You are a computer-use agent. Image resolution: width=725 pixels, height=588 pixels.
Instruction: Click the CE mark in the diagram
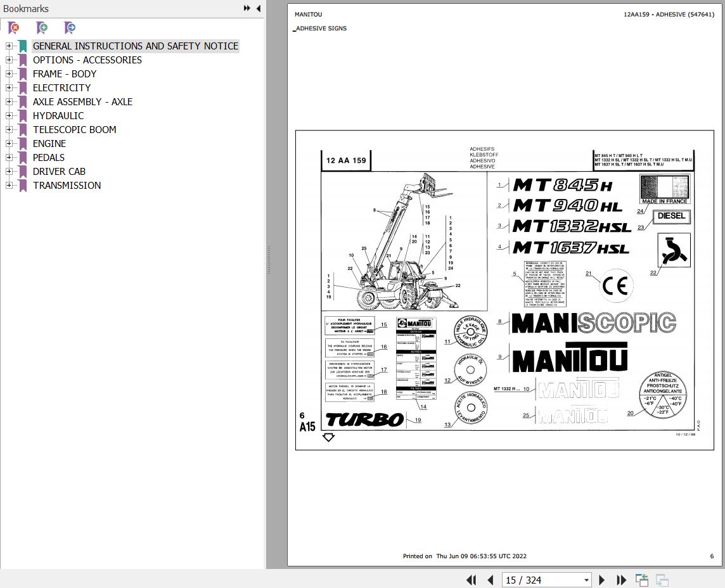pyautogui.click(x=615, y=286)
